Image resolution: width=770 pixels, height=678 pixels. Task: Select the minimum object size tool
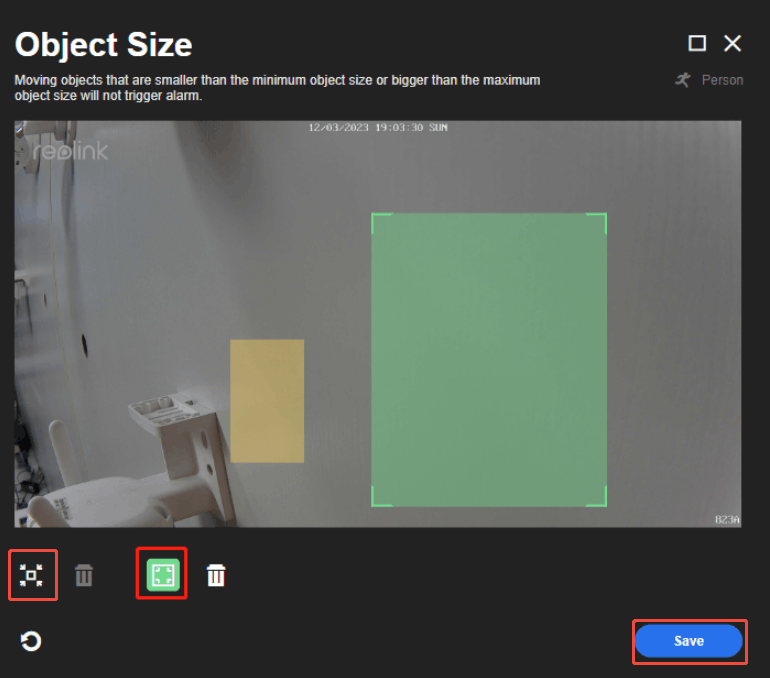coord(31,575)
